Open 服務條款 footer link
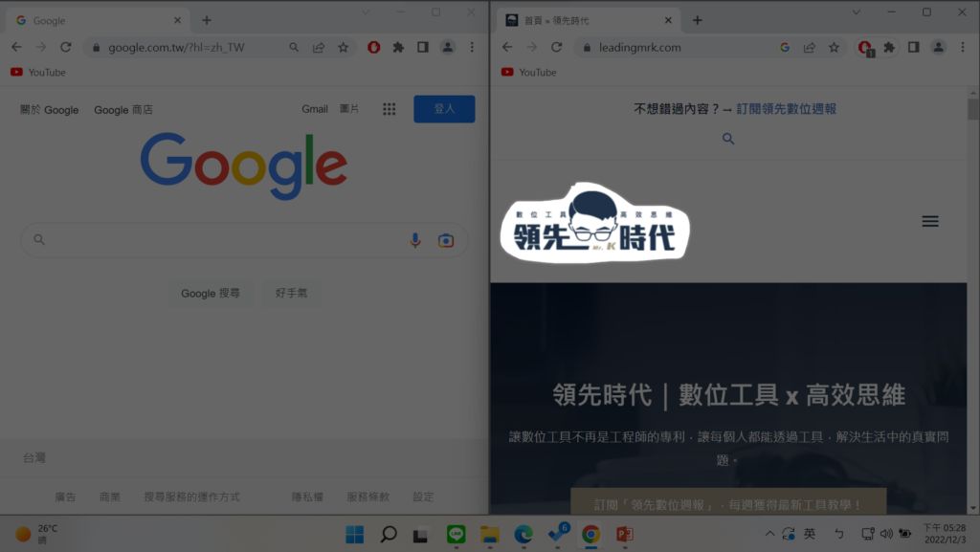 click(x=368, y=497)
